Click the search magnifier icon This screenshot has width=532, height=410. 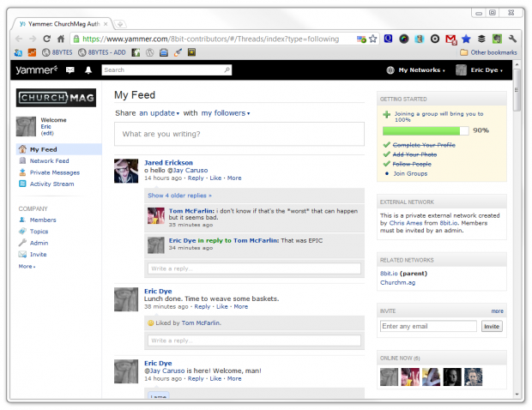(227, 69)
